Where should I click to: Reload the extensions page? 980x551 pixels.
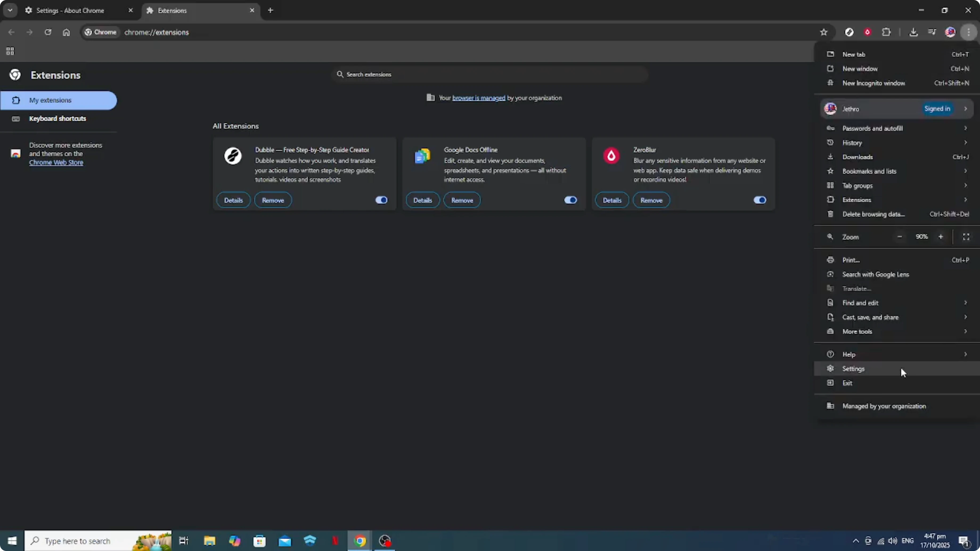click(48, 32)
